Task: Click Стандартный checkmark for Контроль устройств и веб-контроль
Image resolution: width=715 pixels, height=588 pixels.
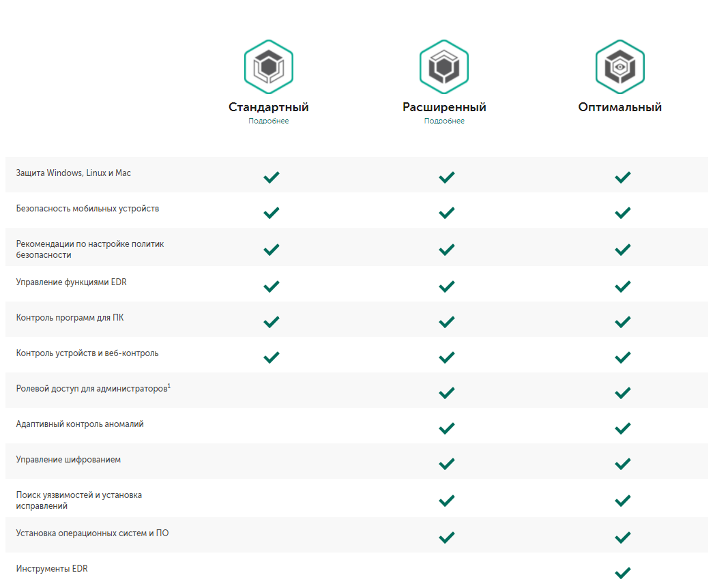Action: point(272,357)
